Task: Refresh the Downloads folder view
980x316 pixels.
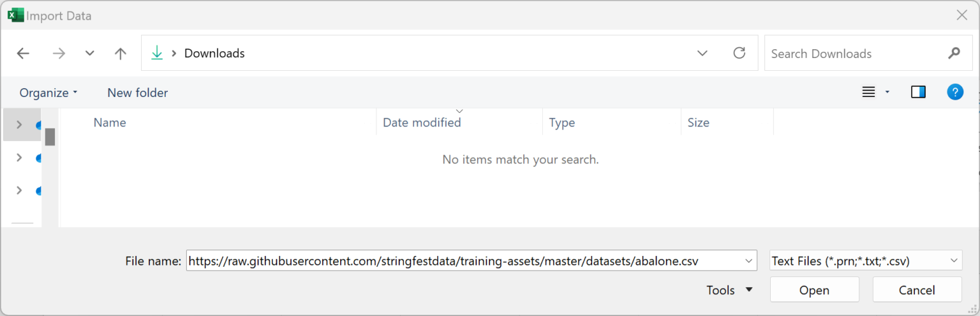Action: [x=739, y=53]
